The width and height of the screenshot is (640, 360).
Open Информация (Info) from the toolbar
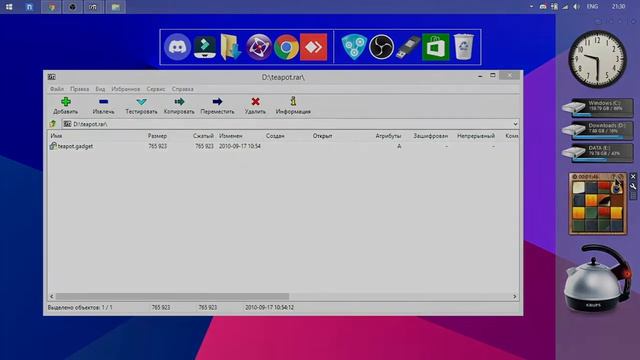(293, 105)
